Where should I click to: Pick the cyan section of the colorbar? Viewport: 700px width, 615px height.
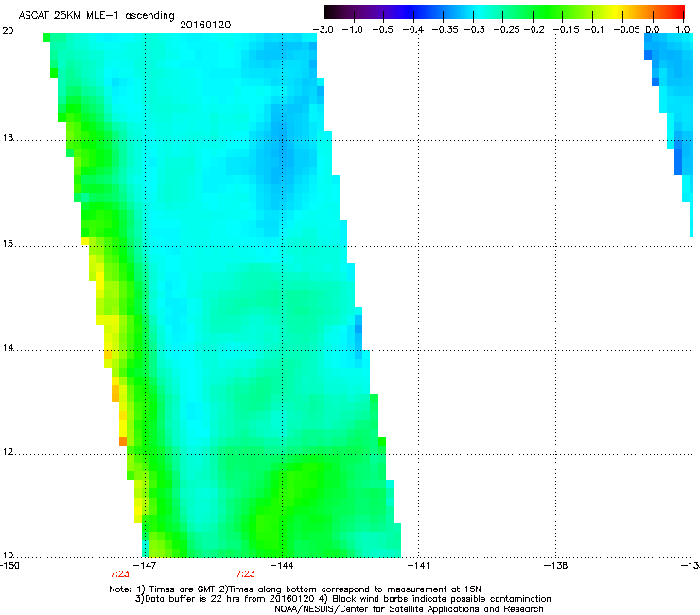point(480,12)
